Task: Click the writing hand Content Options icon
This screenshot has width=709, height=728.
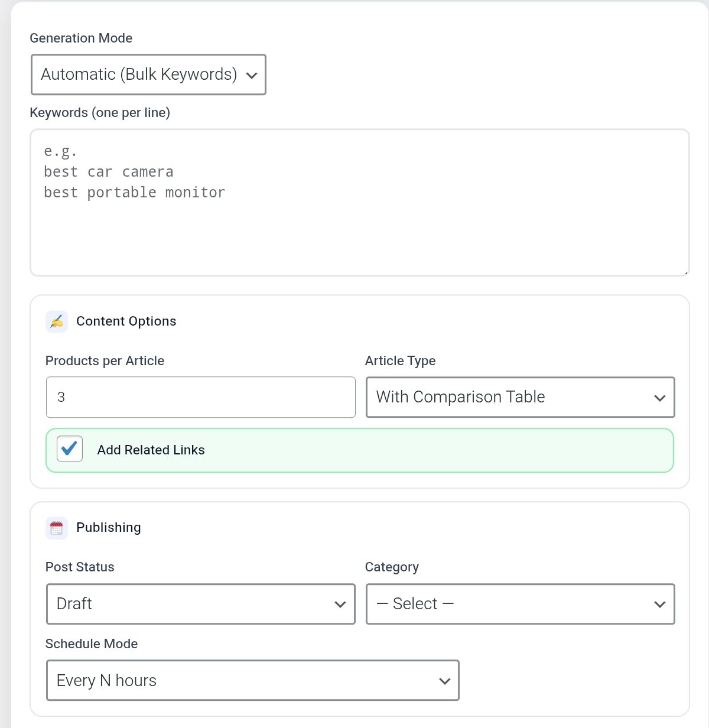Action: tap(57, 321)
